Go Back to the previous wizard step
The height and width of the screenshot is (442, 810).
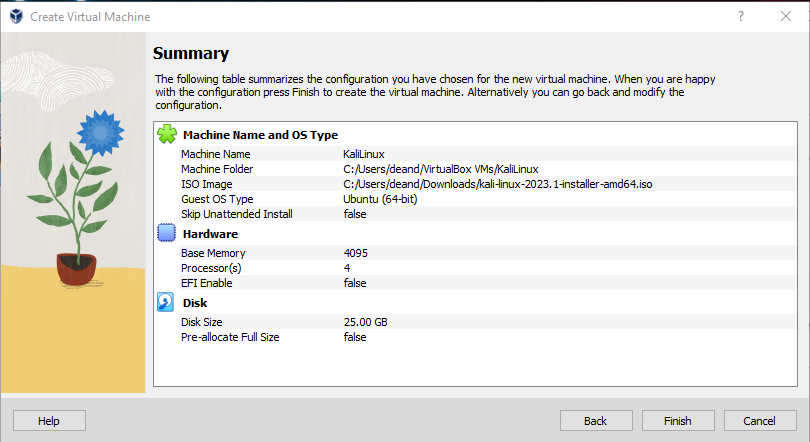[x=596, y=421]
